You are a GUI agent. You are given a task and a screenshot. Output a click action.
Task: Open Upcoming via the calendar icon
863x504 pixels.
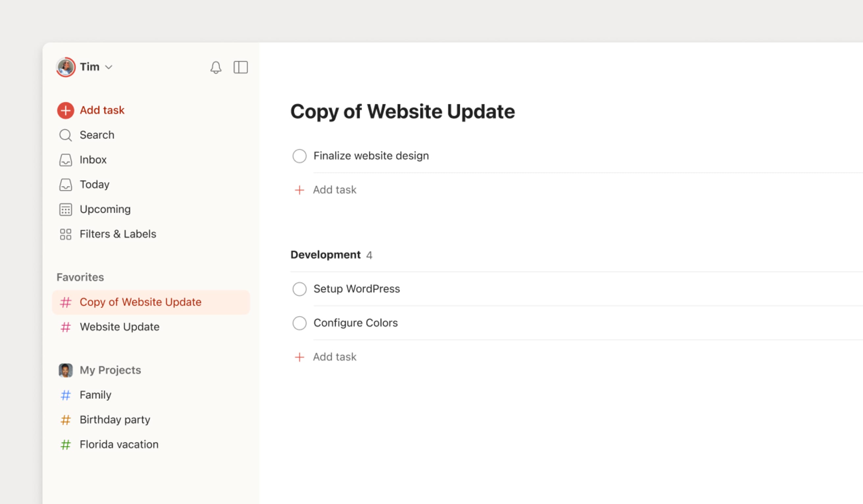click(65, 209)
